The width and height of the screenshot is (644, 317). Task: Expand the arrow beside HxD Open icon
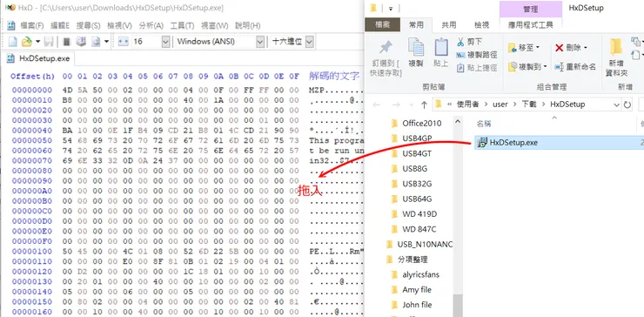pos(37,42)
